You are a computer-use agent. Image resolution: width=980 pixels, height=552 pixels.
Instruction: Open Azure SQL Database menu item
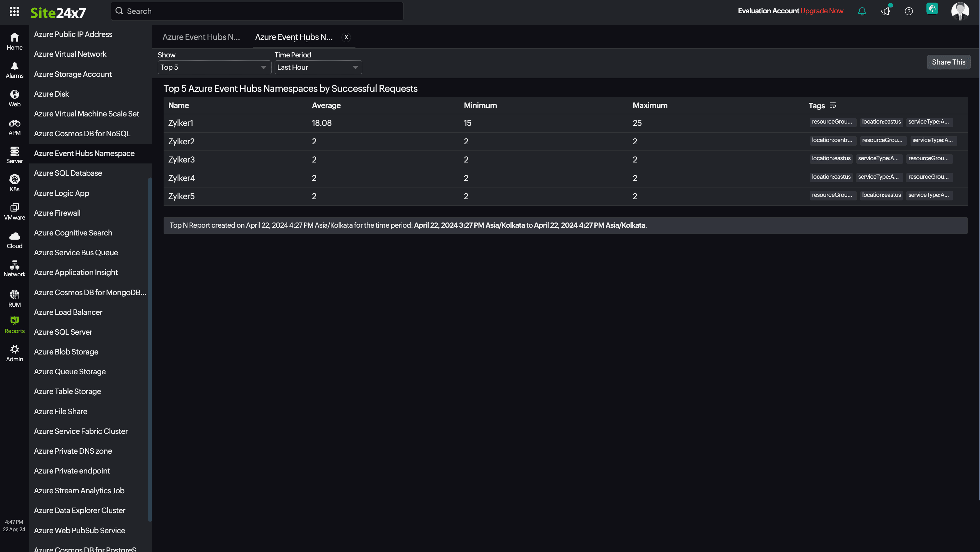(68, 174)
